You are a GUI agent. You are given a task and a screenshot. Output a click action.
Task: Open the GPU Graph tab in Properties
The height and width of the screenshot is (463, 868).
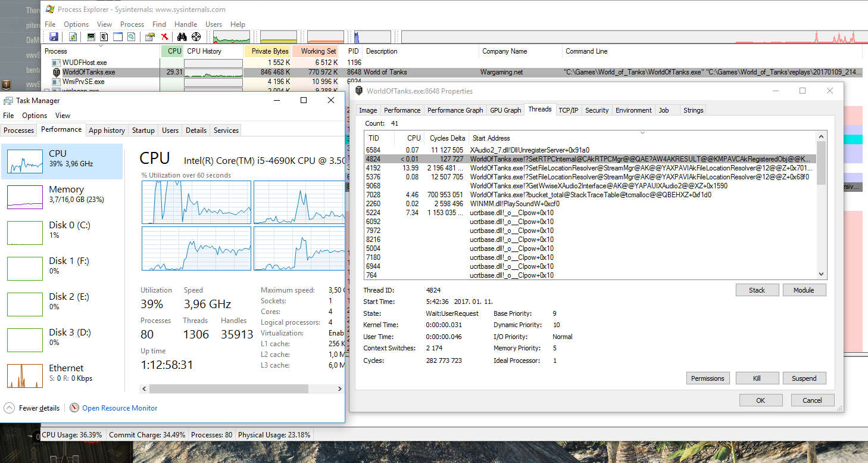[505, 110]
